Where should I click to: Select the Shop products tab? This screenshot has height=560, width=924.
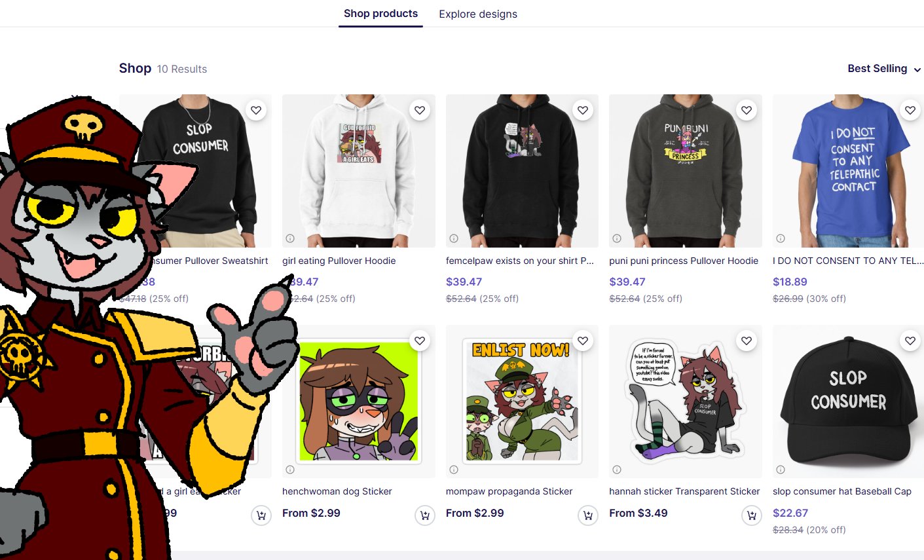coord(380,13)
